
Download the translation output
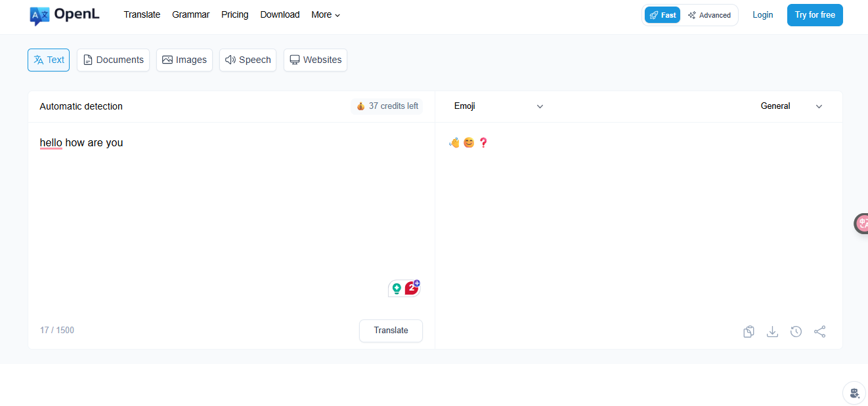point(772,331)
